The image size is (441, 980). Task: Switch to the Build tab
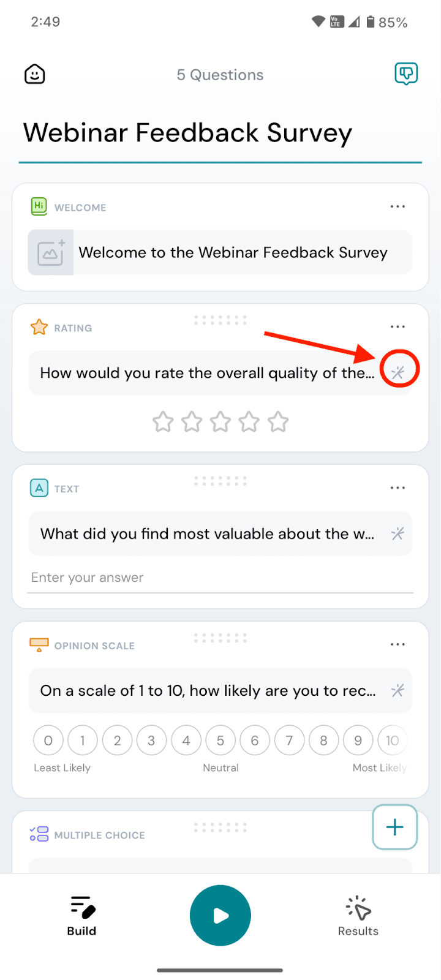pyautogui.click(x=81, y=916)
